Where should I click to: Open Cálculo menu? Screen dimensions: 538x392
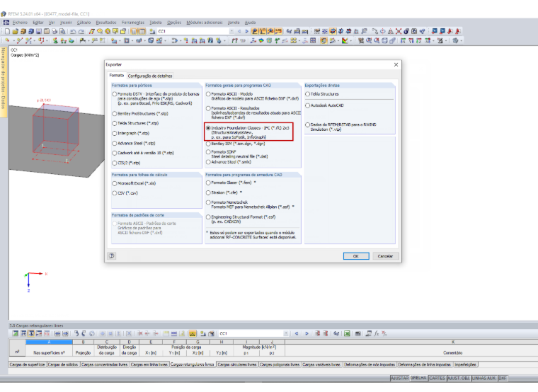tap(84, 23)
